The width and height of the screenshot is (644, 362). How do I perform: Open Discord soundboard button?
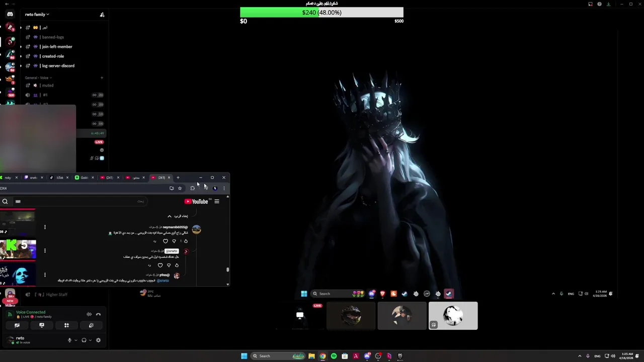click(x=91, y=325)
